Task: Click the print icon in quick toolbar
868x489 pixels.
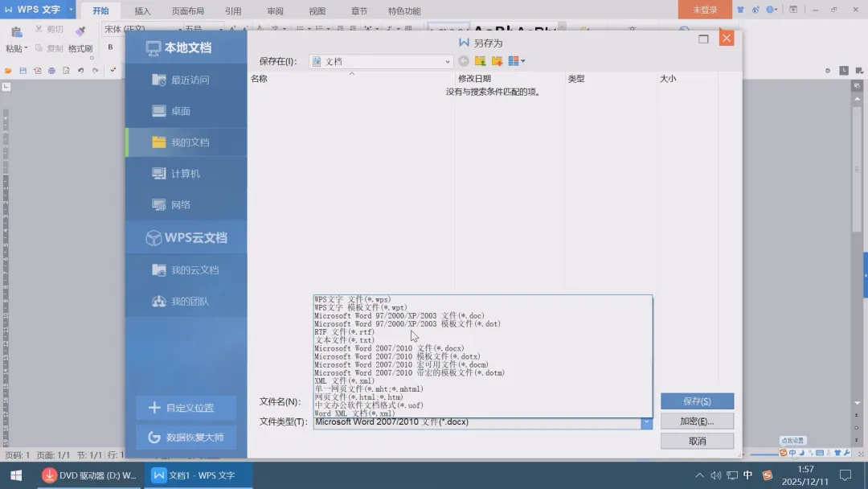Action: (x=51, y=70)
